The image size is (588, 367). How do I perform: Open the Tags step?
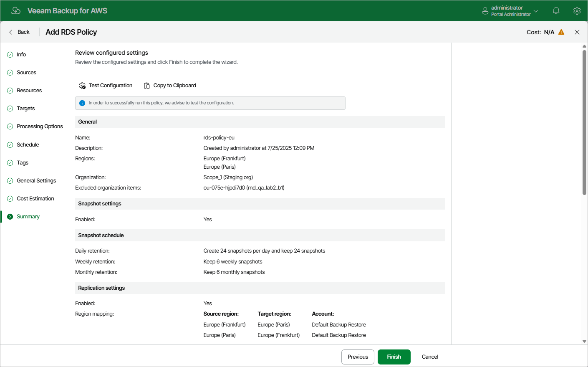point(23,163)
